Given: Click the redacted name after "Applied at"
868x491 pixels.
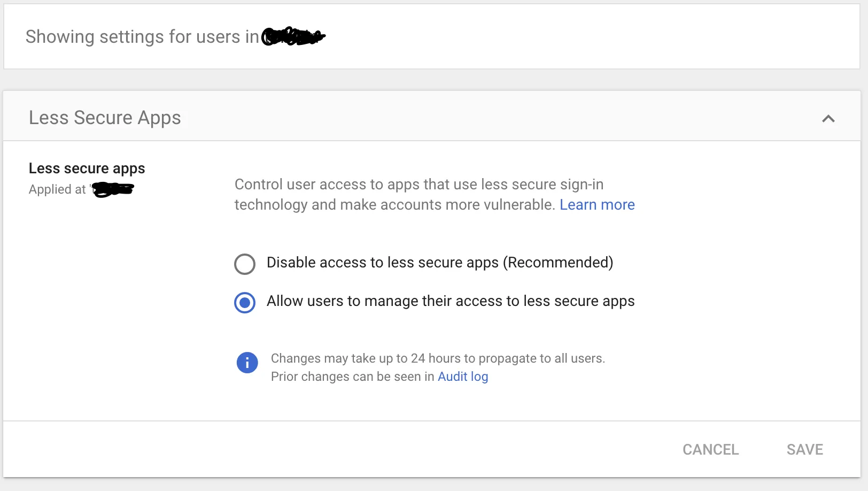Looking at the screenshot, I should 113,189.
